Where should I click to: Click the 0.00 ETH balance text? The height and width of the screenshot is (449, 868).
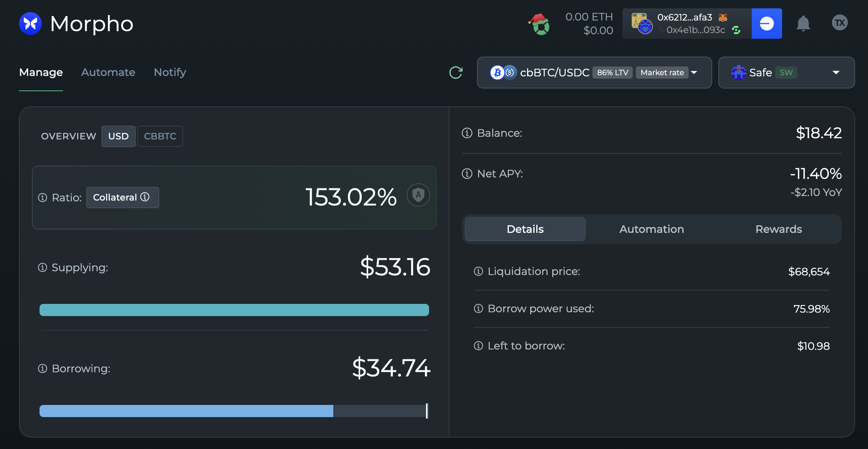[589, 17]
